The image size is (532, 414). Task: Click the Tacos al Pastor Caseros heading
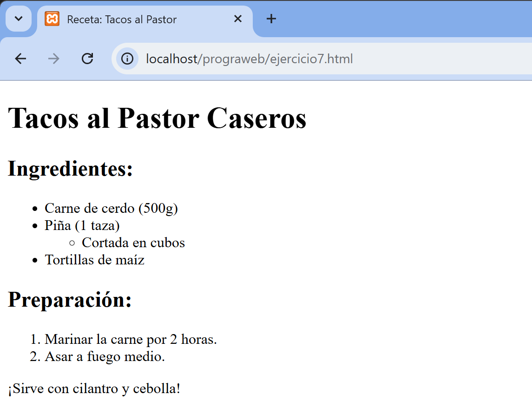point(157,118)
